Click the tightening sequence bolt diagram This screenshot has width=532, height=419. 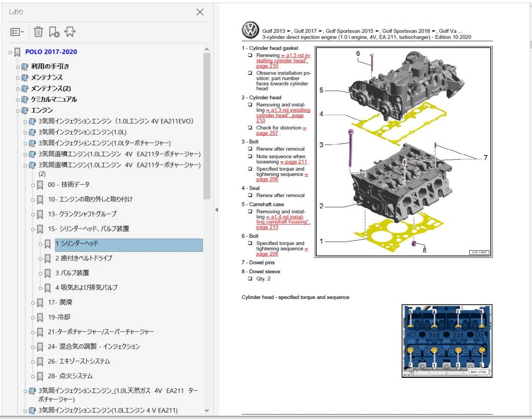[447, 341]
